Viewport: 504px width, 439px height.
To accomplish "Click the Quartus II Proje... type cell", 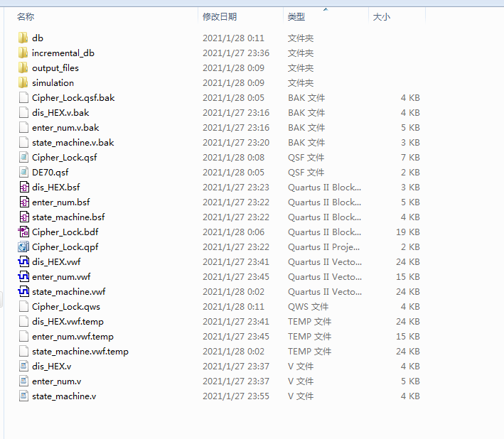I will (323, 247).
